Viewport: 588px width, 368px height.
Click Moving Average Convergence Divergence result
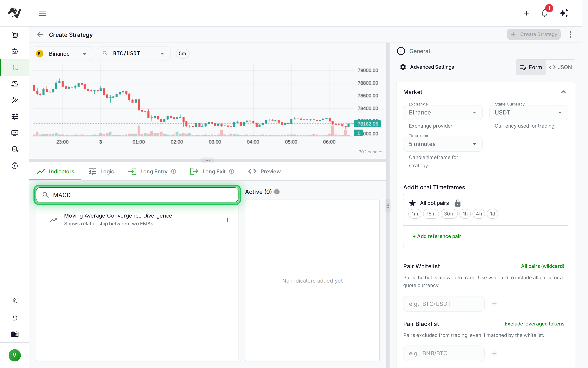click(x=137, y=219)
